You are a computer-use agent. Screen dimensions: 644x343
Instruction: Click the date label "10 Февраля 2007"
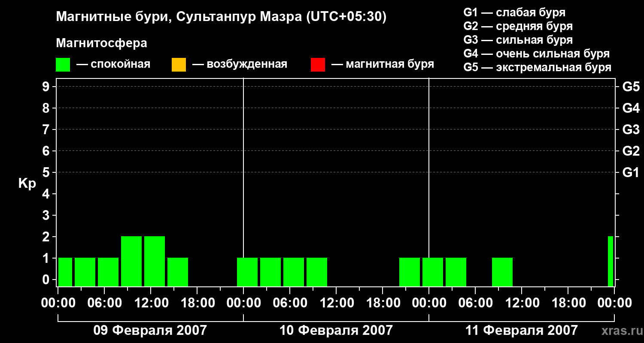(x=336, y=331)
